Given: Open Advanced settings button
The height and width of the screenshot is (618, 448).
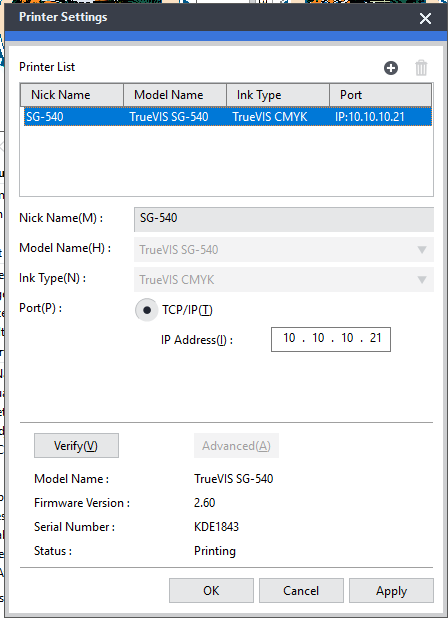Looking at the screenshot, I should (x=236, y=446).
